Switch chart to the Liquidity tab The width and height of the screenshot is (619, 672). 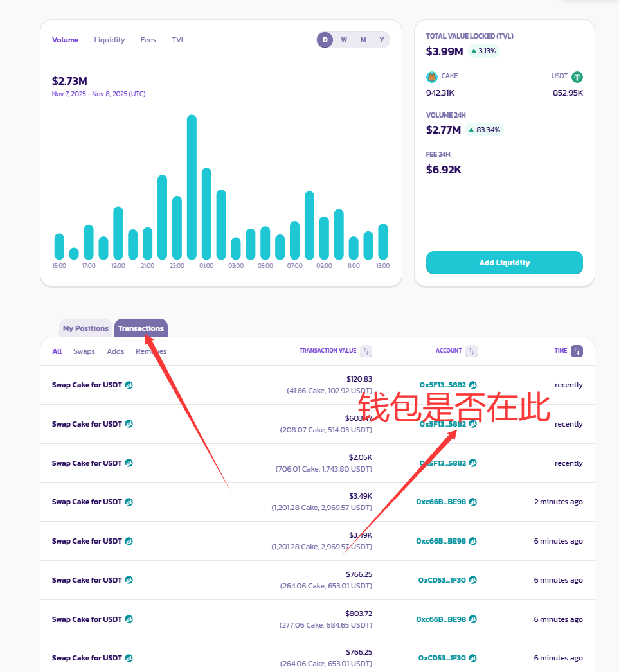[109, 40]
